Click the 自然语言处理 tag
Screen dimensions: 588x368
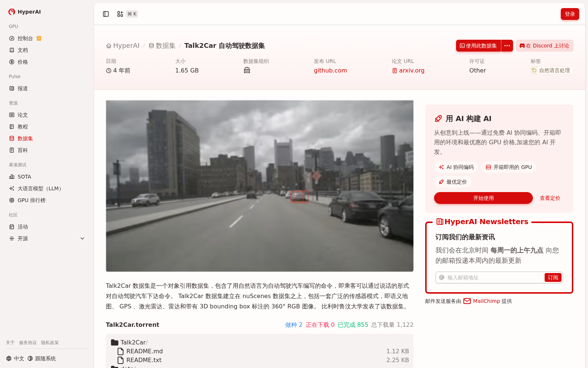tap(552, 70)
